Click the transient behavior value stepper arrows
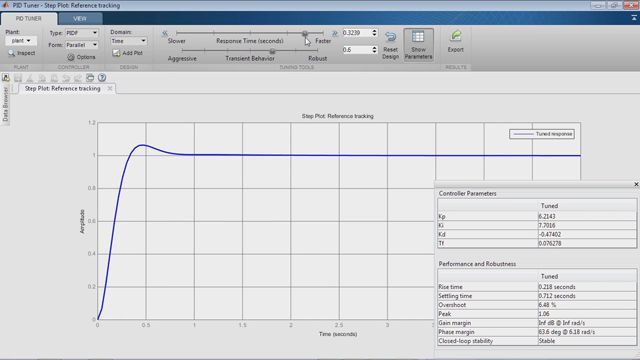 pos(374,50)
